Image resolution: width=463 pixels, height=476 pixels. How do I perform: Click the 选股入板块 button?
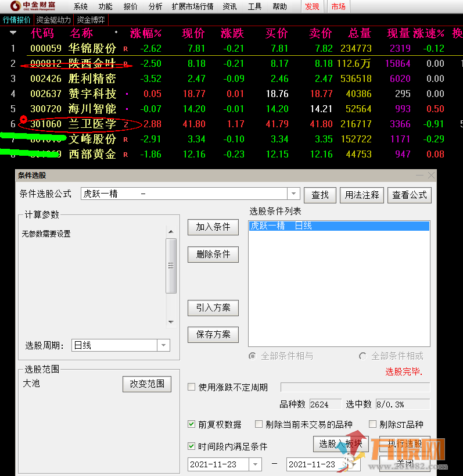[x=341, y=444]
